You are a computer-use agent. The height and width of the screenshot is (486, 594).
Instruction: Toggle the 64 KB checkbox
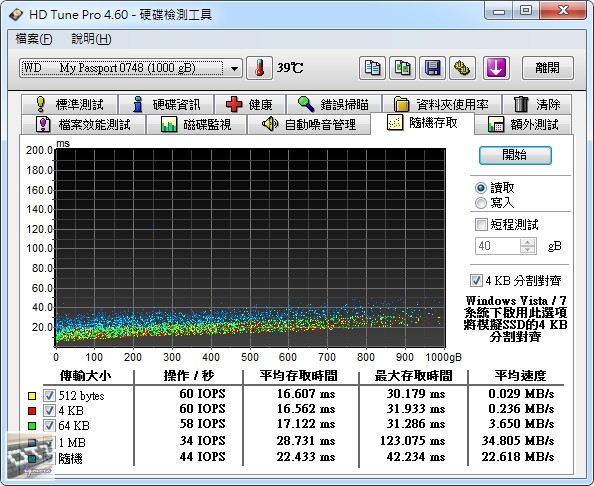pyautogui.click(x=49, y=425)
